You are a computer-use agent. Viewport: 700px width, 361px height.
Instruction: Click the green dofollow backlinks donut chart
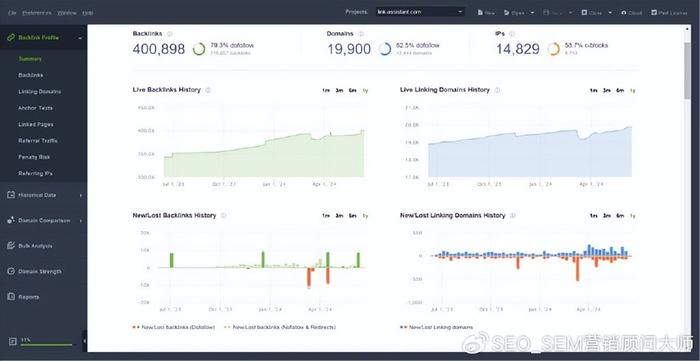click(x=199, y=49)
